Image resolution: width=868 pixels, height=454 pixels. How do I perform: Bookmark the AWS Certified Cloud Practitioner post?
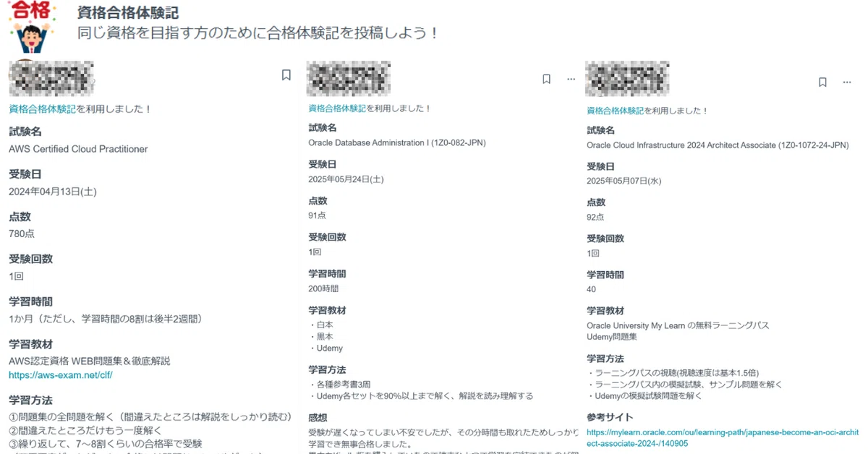[x=286, y=74]
